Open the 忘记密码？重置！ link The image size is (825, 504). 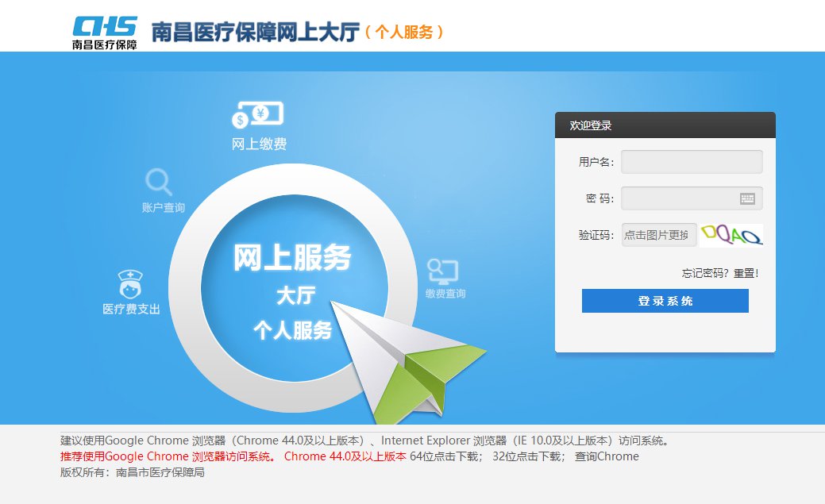pos(719,273)
